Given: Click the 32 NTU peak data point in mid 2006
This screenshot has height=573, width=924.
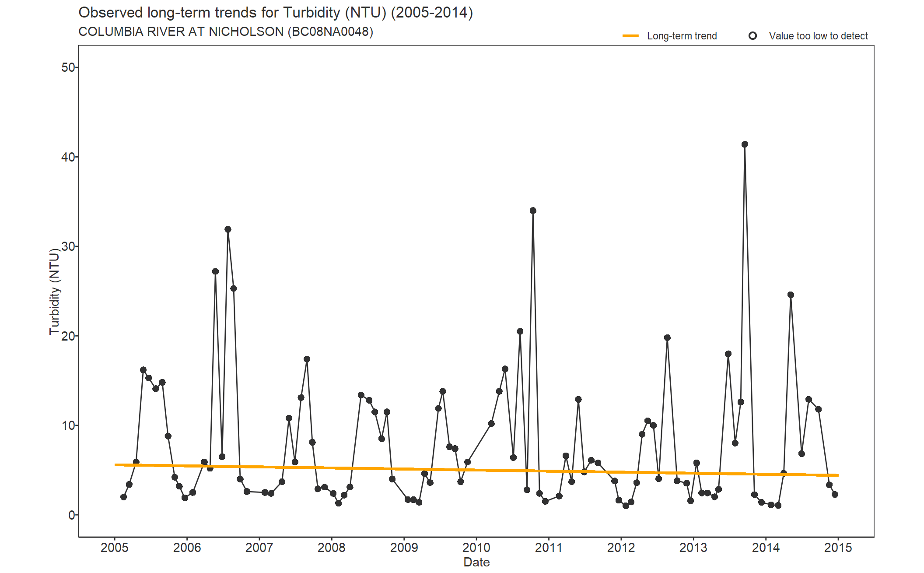Looking at the screenshot, I should [228, 229].
